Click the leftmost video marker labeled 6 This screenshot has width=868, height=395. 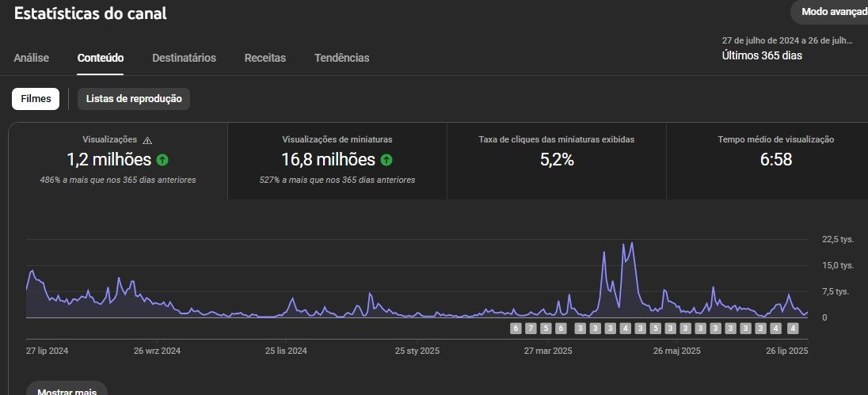[516, 329]
